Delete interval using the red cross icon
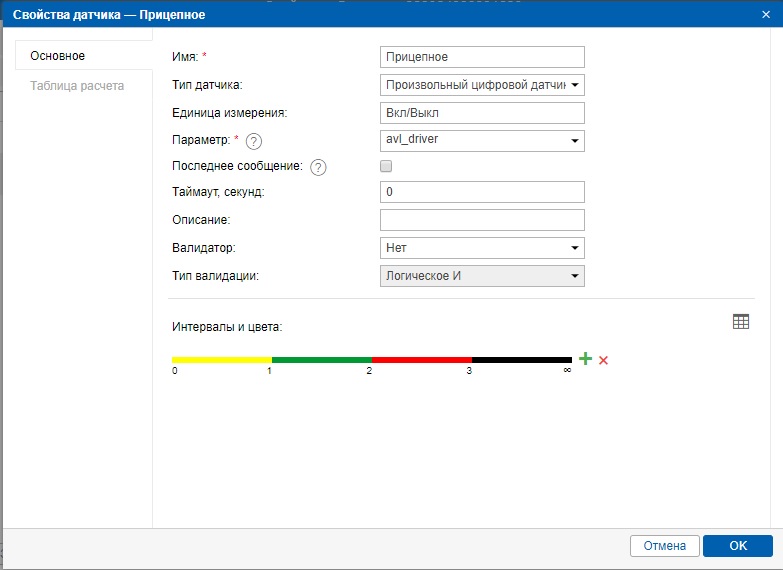The height and width of the screenshot is (570, 783). (603, 360)
